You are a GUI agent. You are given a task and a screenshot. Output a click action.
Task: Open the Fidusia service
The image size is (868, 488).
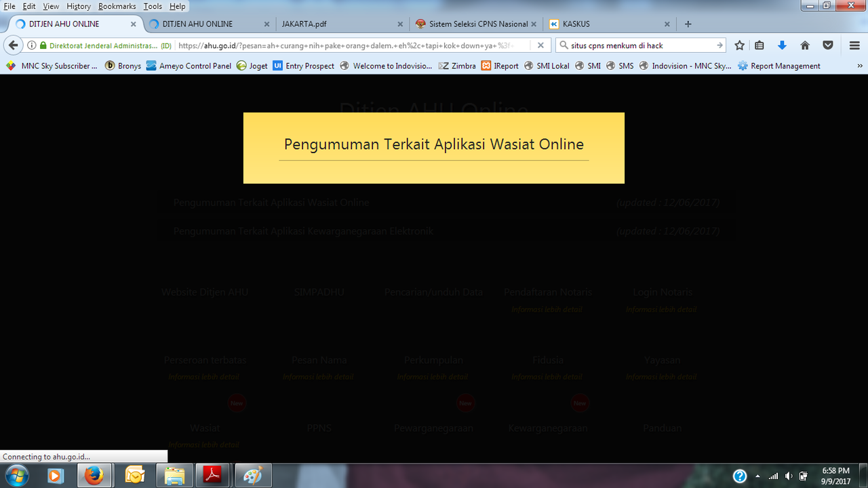(x=548, y=360)
